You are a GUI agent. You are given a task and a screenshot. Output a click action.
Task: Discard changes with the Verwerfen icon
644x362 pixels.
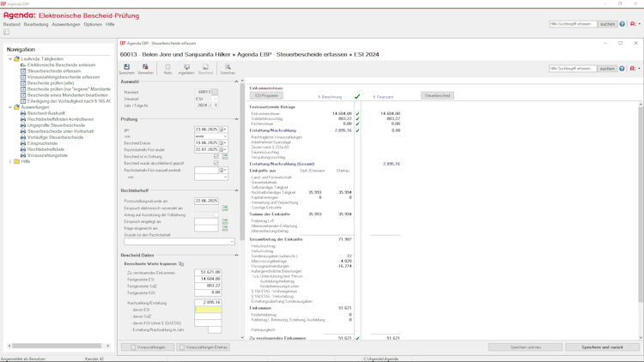[145, 69]
